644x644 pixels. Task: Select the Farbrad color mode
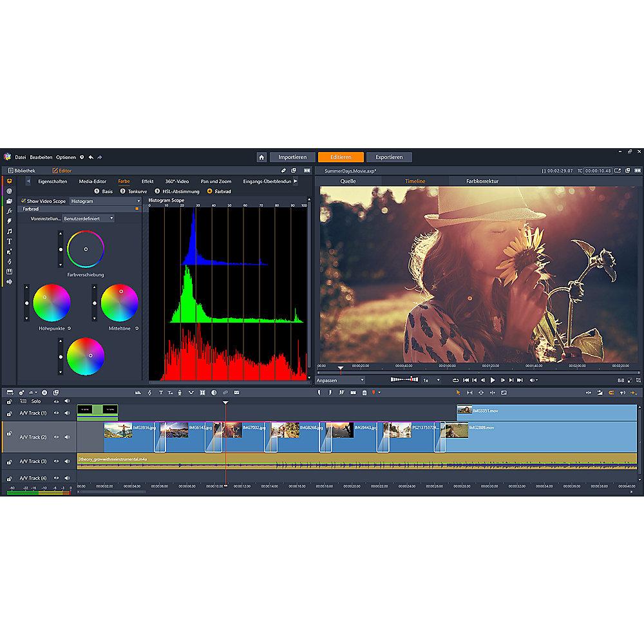(219, 191)
